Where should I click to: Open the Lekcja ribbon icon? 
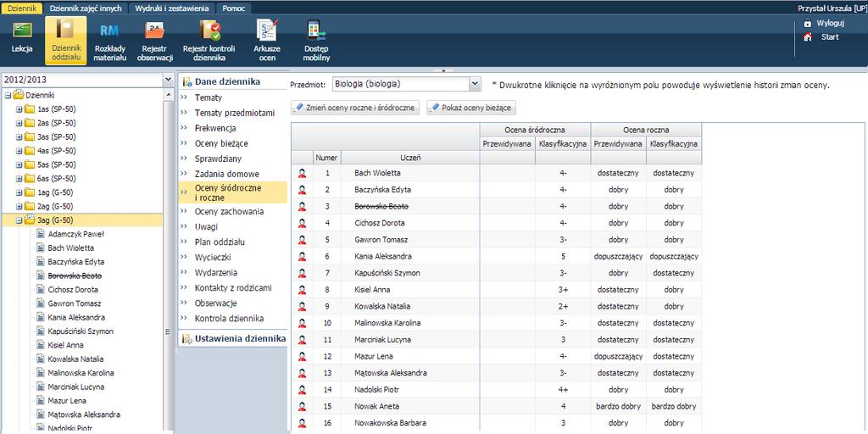[x=22, y=30]
